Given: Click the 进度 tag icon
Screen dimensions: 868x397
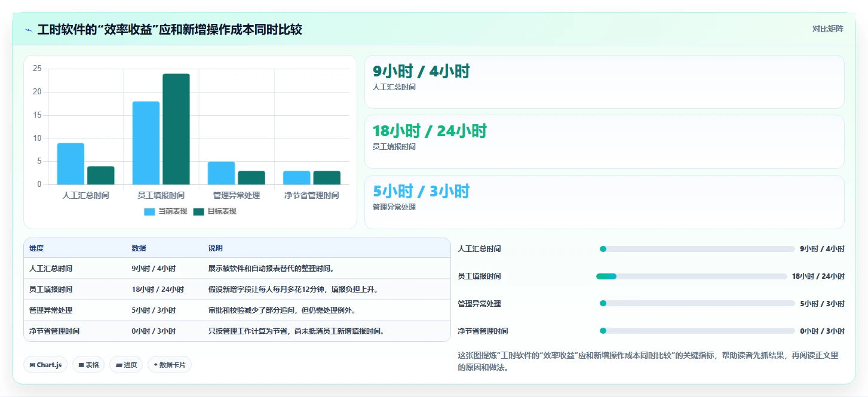Looking at the screenshot, I should [119, 365].
